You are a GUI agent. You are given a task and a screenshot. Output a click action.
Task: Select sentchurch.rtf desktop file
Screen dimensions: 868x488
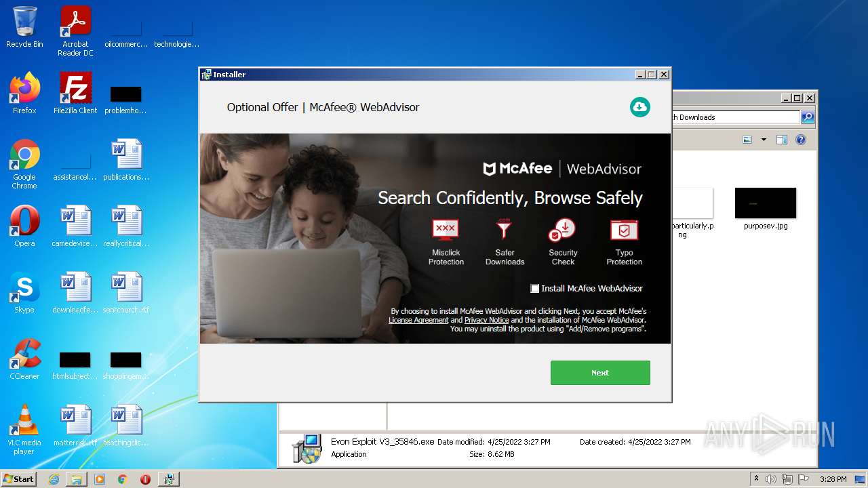tap(126, 292)
